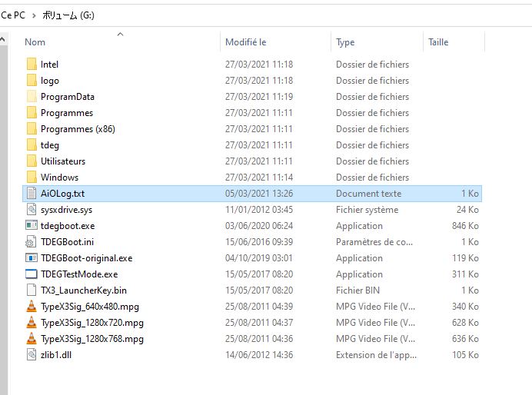The width and height of the screenshot is (532, 395).
Task: Click the 24 Ko size value
Action: pyautogui.click(x=467, y=210)
